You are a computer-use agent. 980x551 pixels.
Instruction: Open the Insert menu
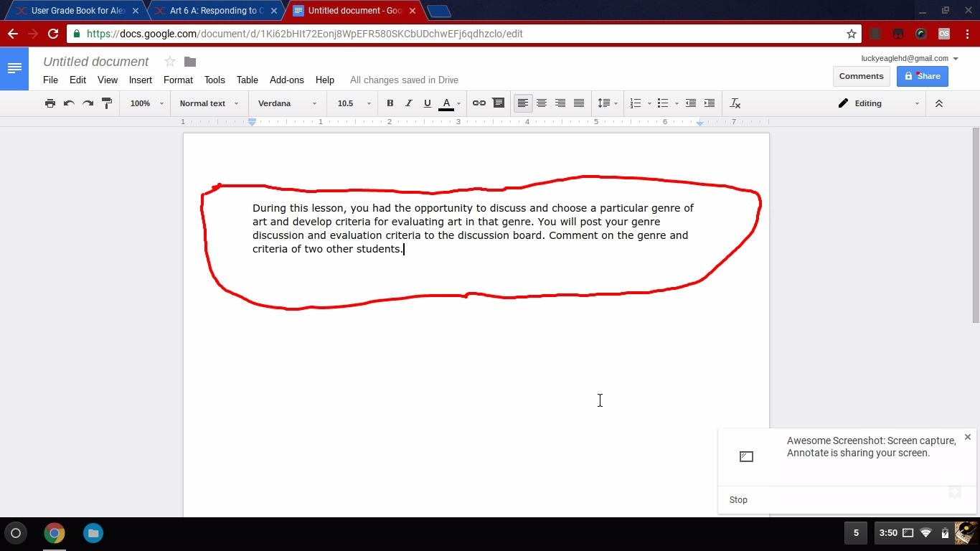click(x=140, y=80)
